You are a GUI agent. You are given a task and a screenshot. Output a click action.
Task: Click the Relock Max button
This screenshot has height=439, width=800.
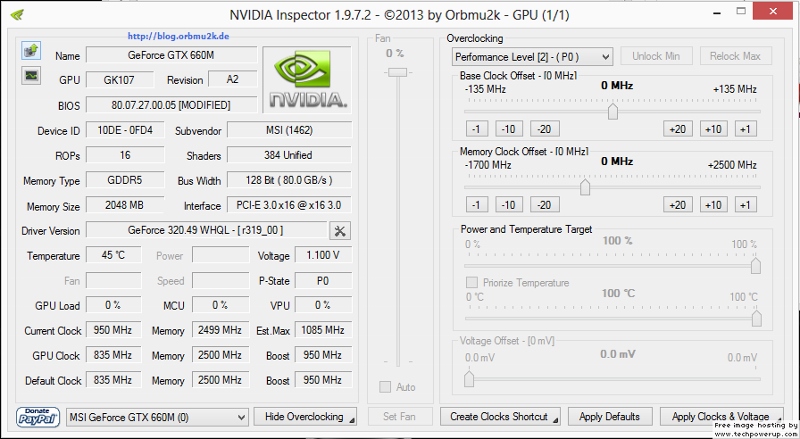tap(736, 56)
